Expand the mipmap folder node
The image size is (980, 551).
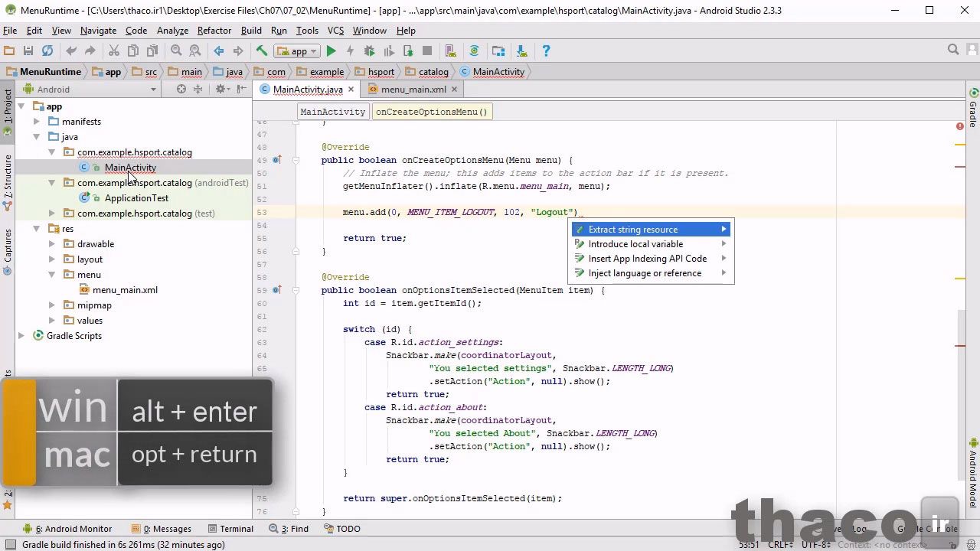(52, 305)
